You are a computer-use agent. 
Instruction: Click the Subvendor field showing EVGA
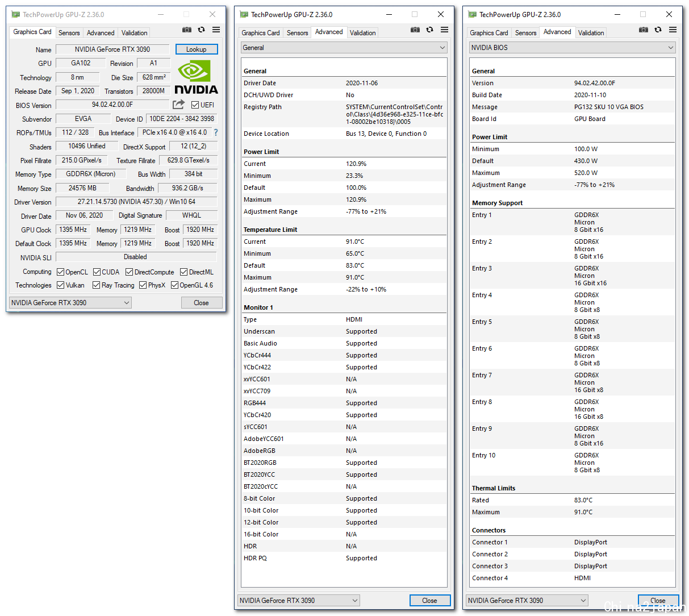(x=83, y=119)
